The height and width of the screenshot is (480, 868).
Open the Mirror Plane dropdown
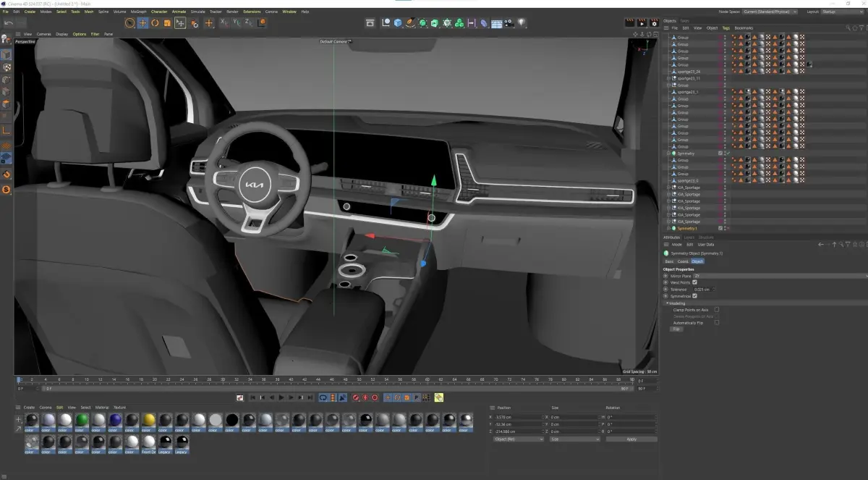(780, 276)
